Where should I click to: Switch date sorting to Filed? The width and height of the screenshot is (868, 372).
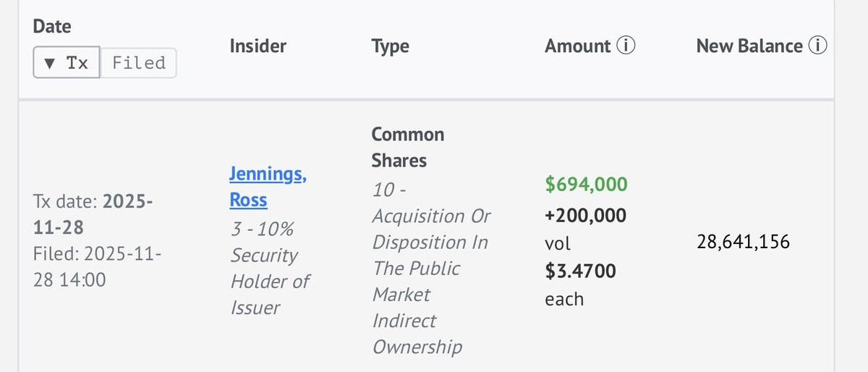(138, 63)
